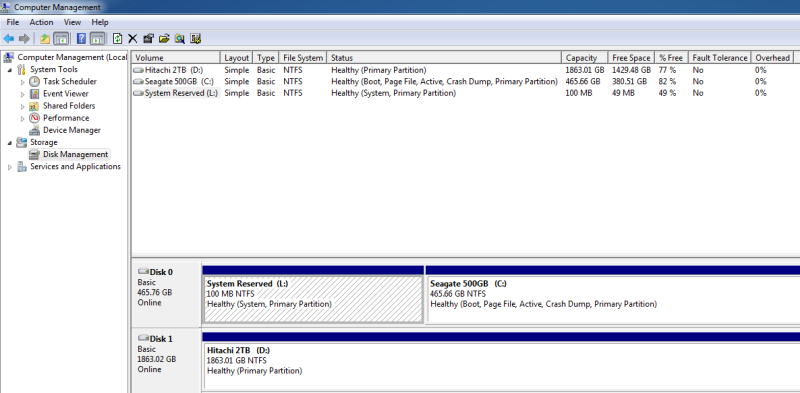Image resolution: width=800 pixels, height=393 pixels.
Task: Collapse the System Tools tree node
Action: click(x=10, y=70)
